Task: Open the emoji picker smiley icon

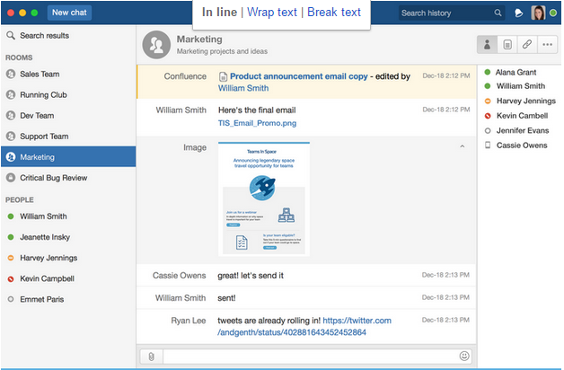Action: (x=464, y=356)
